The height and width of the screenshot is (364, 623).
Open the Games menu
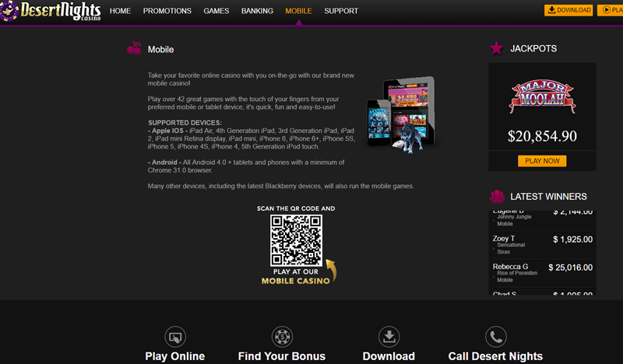point(216,11)
